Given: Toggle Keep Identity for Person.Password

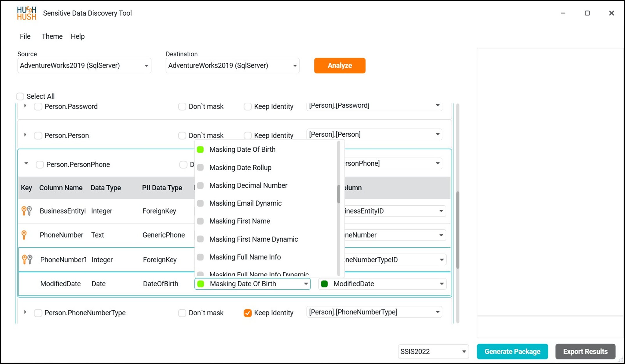Looking at the screenshot, I should point(248,106).
